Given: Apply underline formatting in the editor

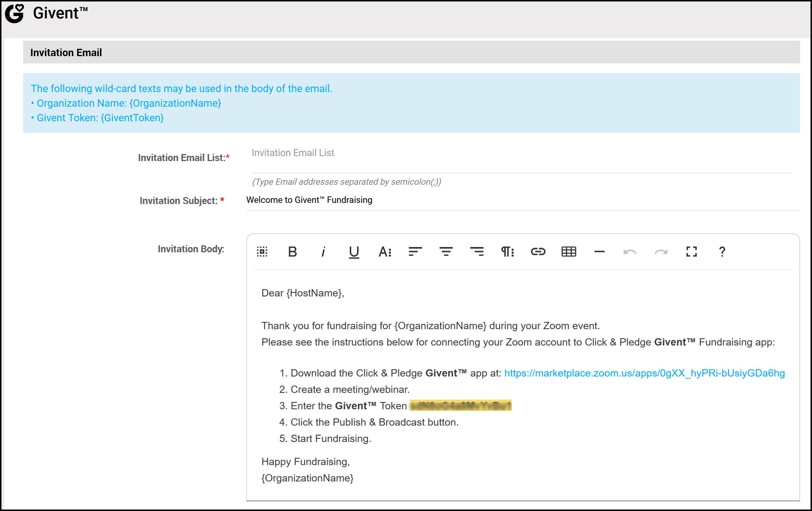Looking at the screenshot, I should coord(354,252).
